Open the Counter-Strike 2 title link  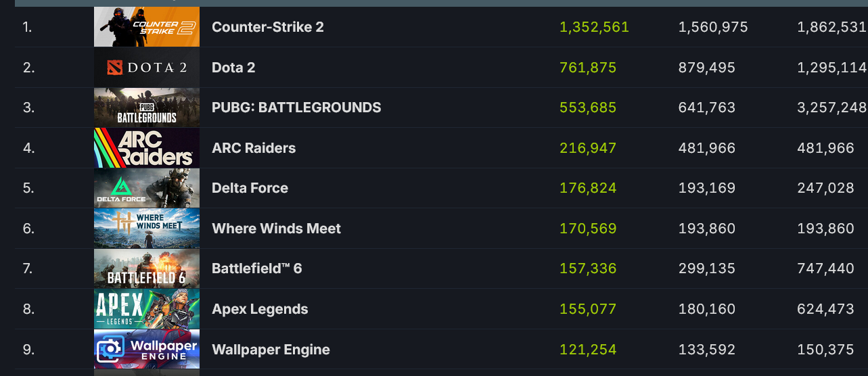click(268, 27)
